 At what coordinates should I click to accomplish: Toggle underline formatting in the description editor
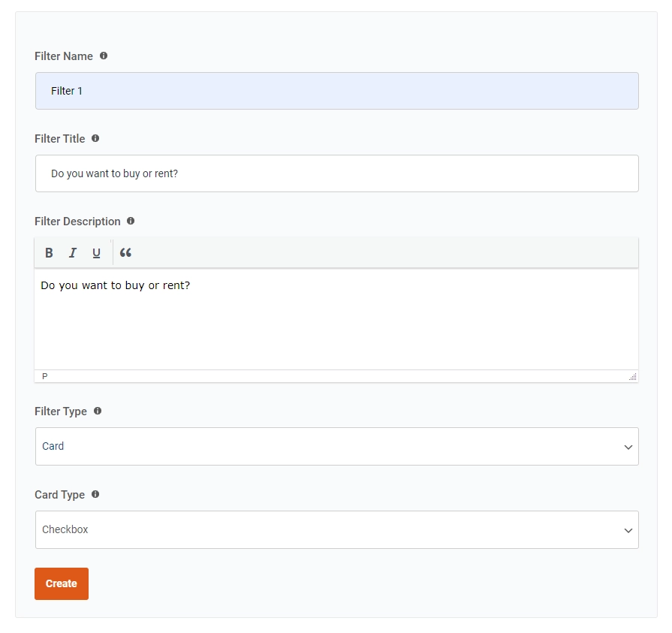tap(95, 252)
